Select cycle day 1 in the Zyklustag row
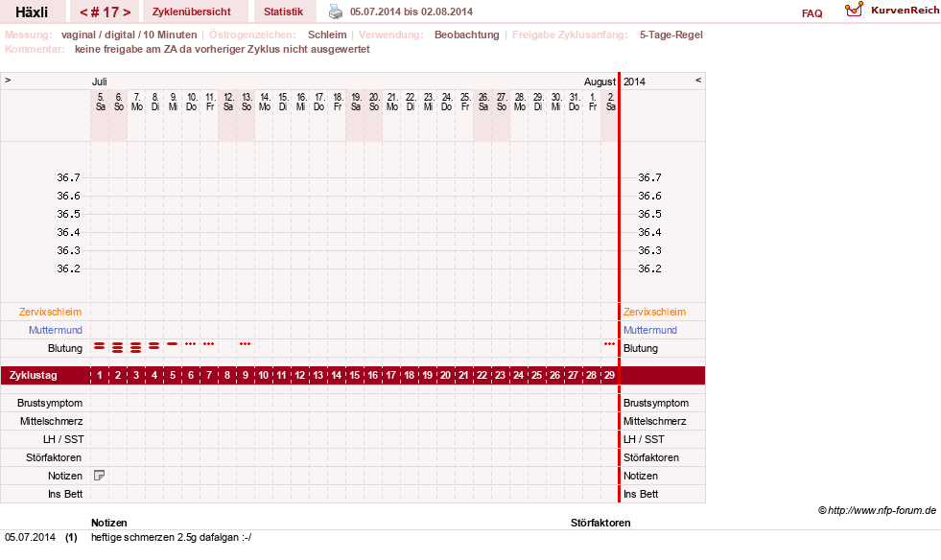This screenshot has height=560, width=941. pos(100,375)
